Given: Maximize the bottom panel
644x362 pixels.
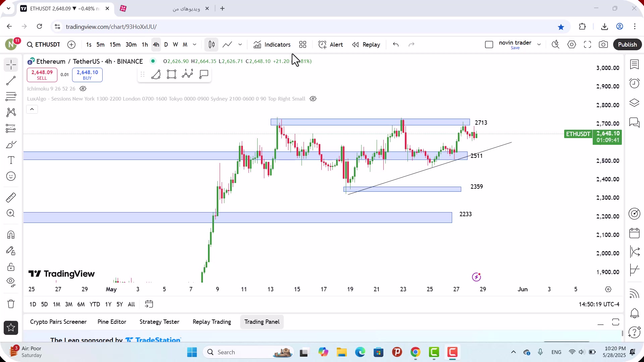Looking at the screenshot, I should (615, 322).
